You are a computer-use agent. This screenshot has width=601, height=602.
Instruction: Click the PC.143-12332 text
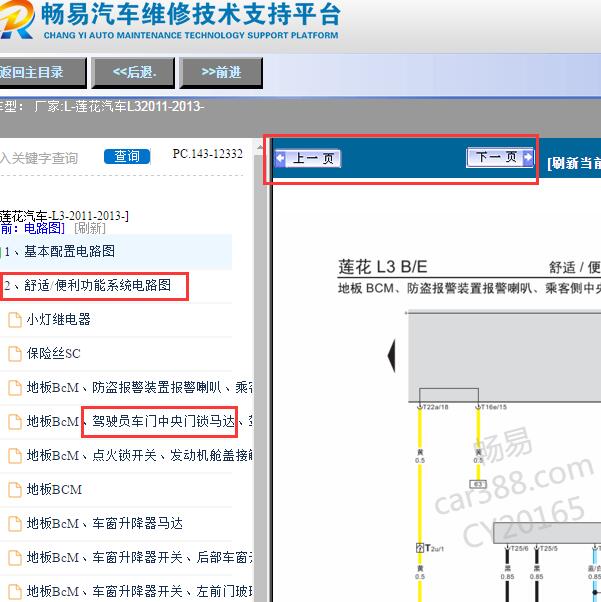[208, 154]
